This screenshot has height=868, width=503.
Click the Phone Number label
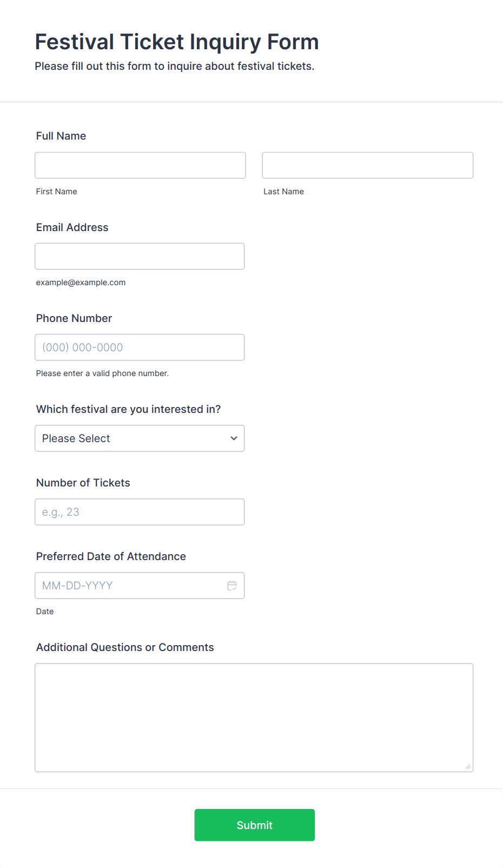point(74,318)
